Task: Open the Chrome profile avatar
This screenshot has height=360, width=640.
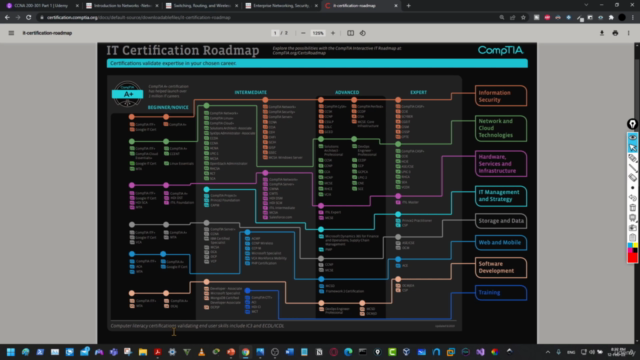Action: click(622, 18)
